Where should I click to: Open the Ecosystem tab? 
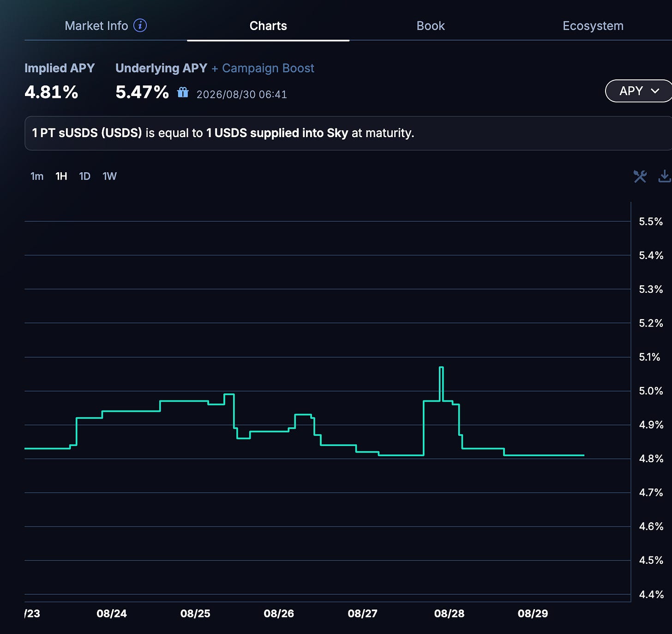pyautogui.click(x=593, y=26)
